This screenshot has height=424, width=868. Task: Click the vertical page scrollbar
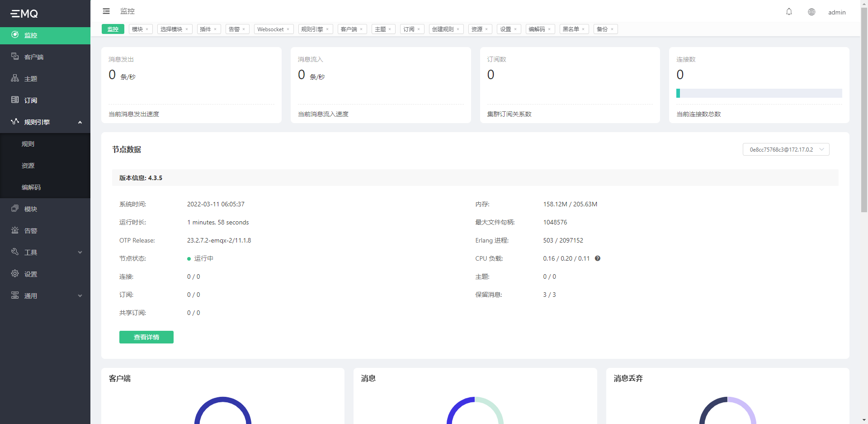(x=864, y=110)
